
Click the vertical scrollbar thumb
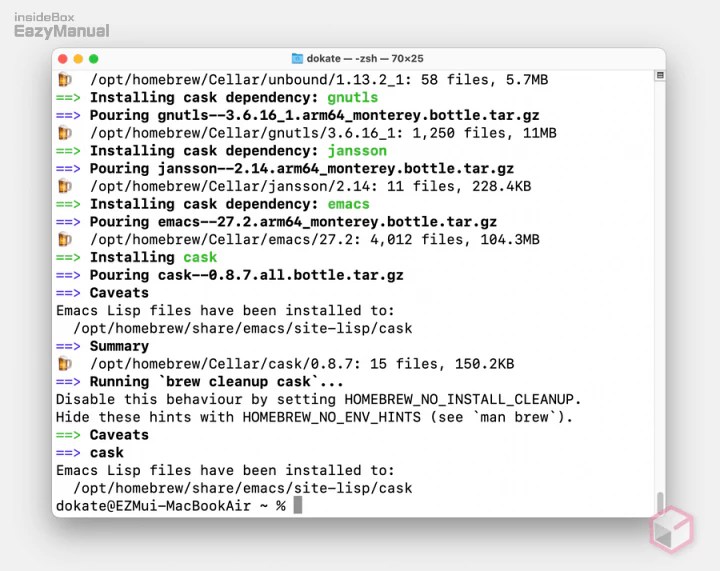660,502
